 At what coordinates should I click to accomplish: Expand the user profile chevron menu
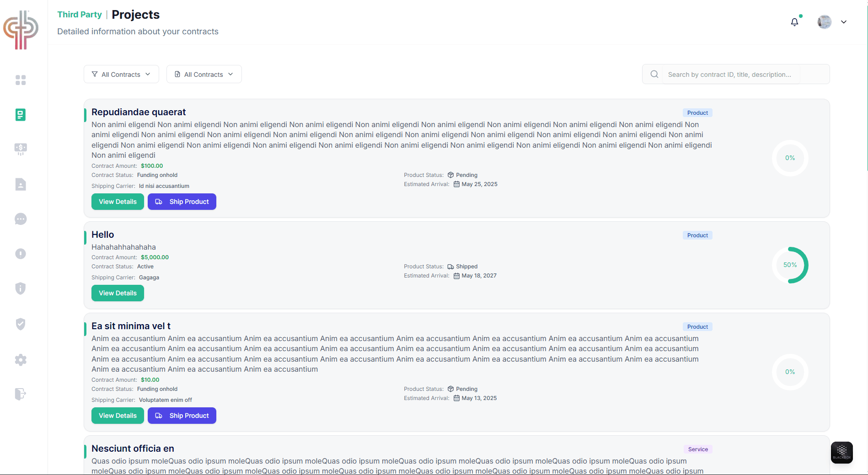844,21
